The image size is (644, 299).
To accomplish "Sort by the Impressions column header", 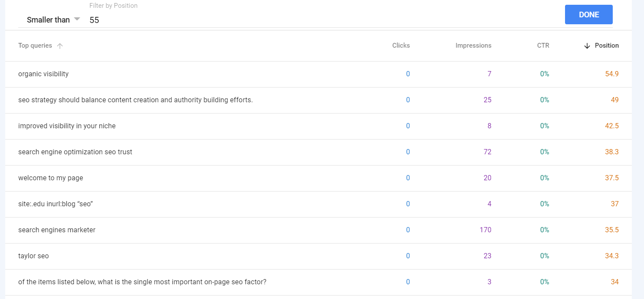I will point(473,45).
